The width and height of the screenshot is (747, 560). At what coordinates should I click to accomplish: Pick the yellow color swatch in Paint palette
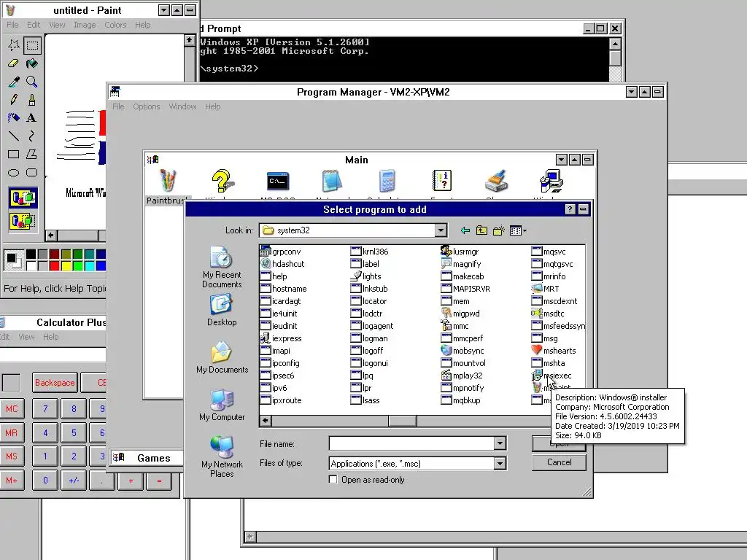click(x=66, y=265)
